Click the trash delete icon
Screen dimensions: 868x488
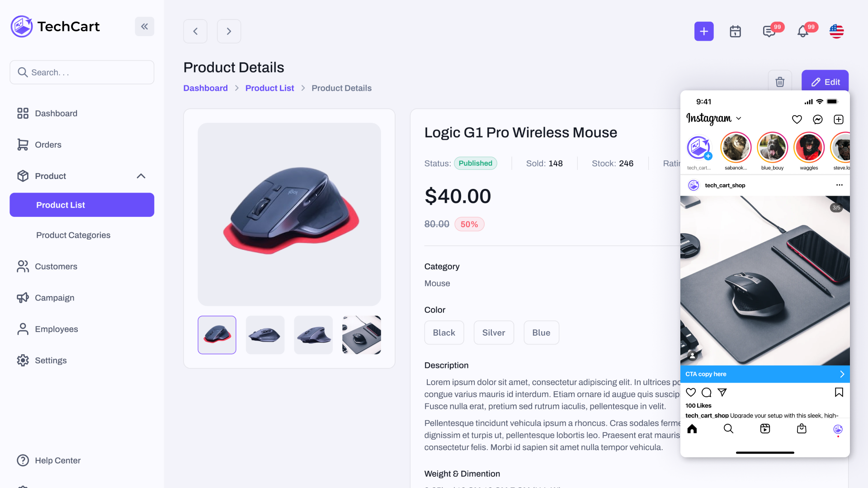click(x=780, y=82)
